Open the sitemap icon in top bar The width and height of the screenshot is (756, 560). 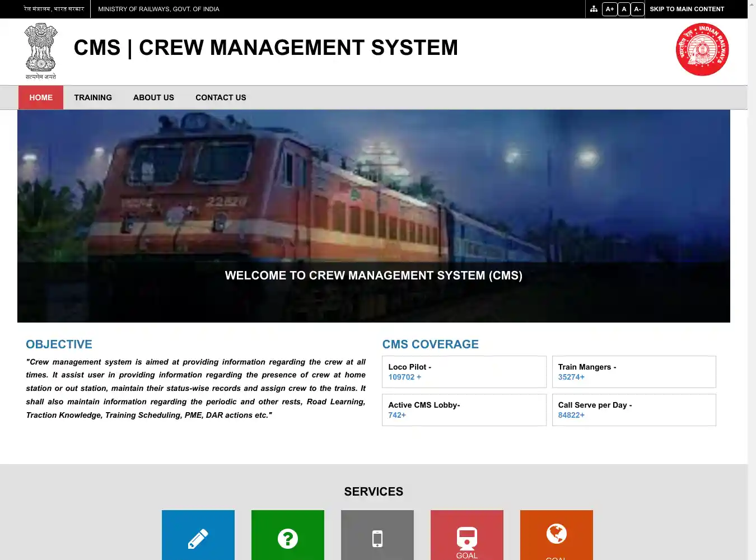594,9
